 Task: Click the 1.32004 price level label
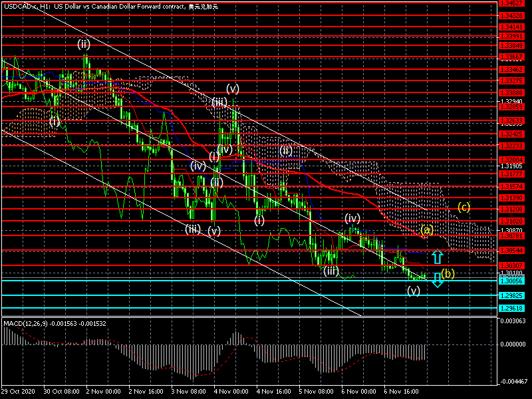click(x=511, y=160)
